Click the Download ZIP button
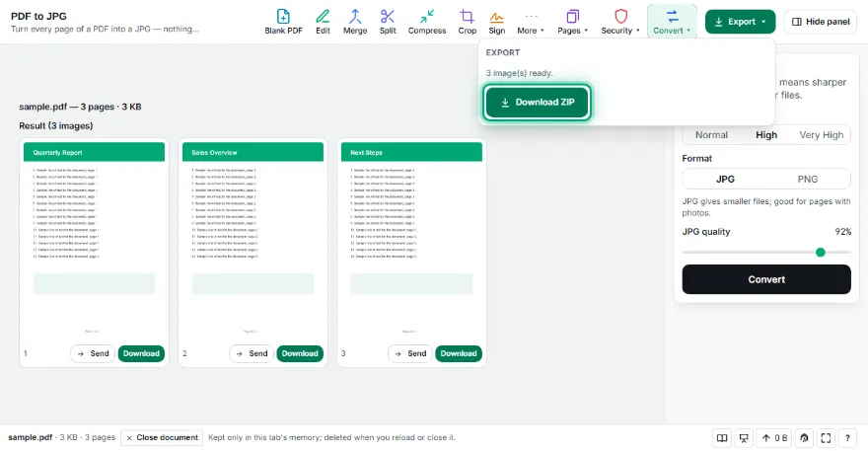Image resolution: width=868 pixels, height=451 pixels. coord(537,102)
